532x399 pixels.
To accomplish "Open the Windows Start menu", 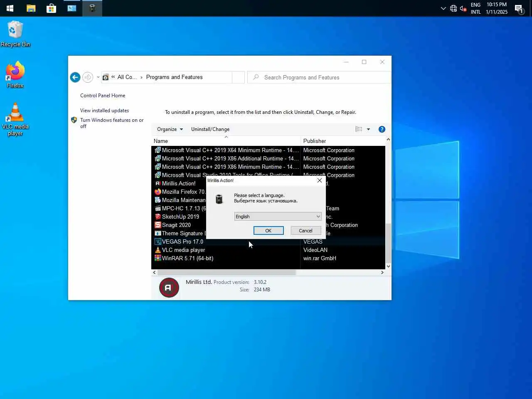I will tap(10, 8).
